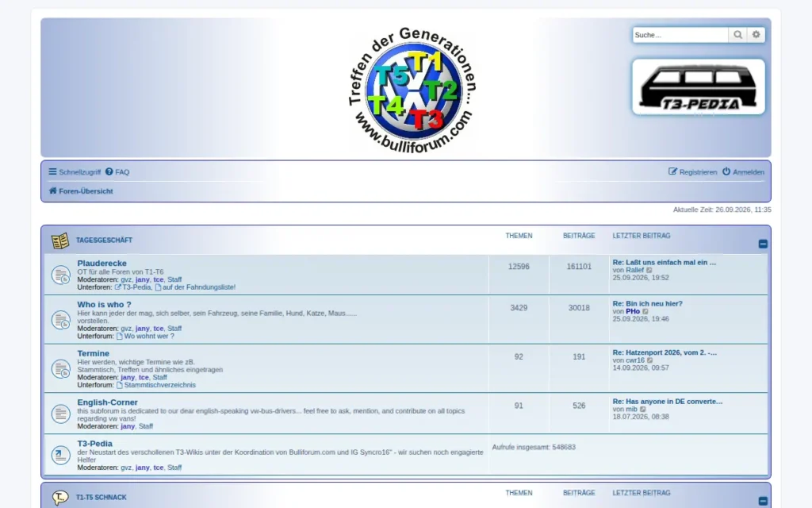Open last post Re: Laßt uns einfach mal ein
Viewport: 812px width, 508px height.
coord(665,262)
